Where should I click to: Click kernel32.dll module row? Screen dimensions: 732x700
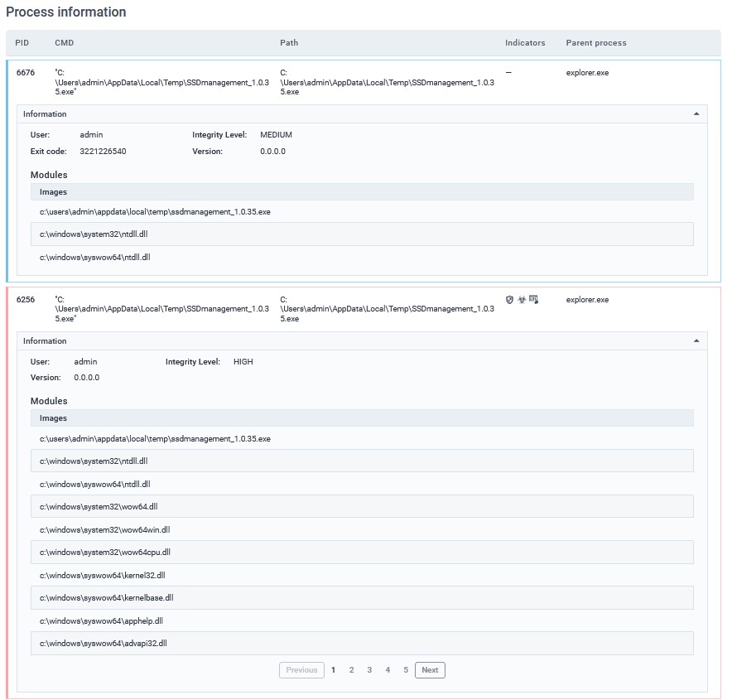(362, 575)
